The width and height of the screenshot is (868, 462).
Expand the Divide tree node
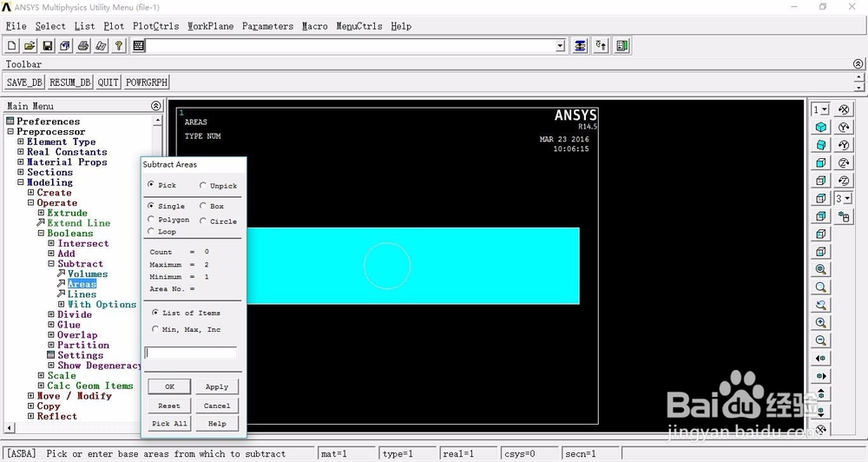tap(51, 314)
